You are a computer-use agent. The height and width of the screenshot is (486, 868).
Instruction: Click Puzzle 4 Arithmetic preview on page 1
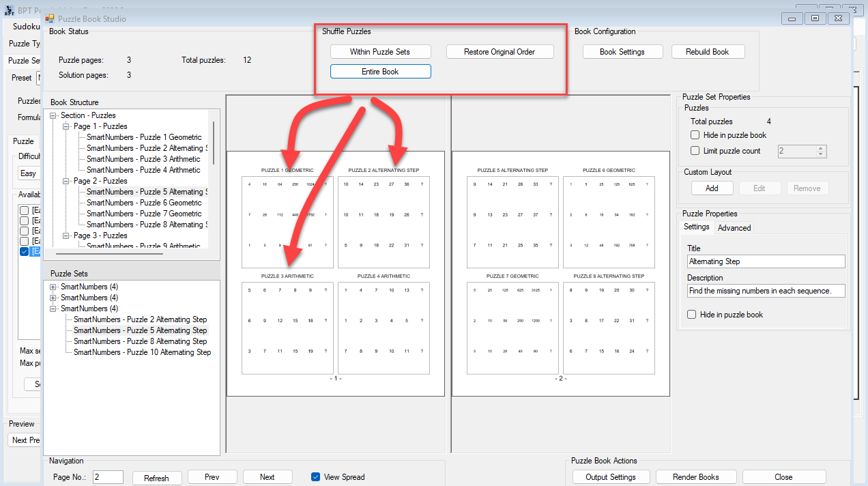[x=384, y=328]
